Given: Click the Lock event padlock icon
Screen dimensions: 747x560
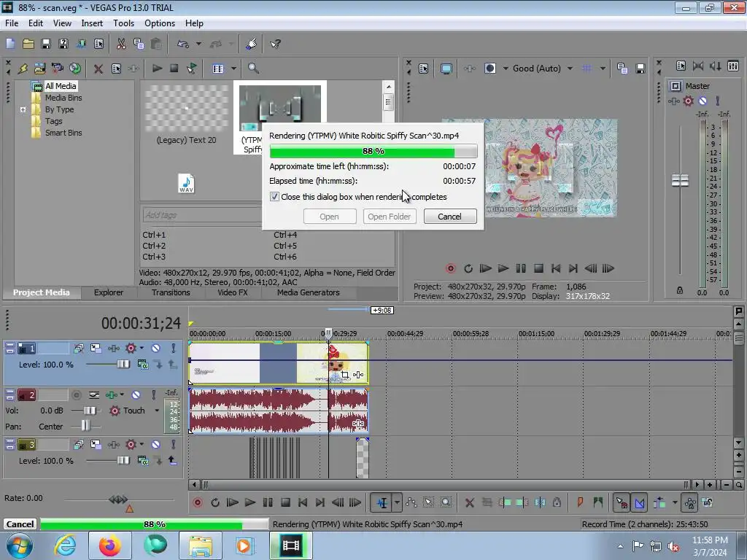Looking at the screenshot, I should [557, 502].
